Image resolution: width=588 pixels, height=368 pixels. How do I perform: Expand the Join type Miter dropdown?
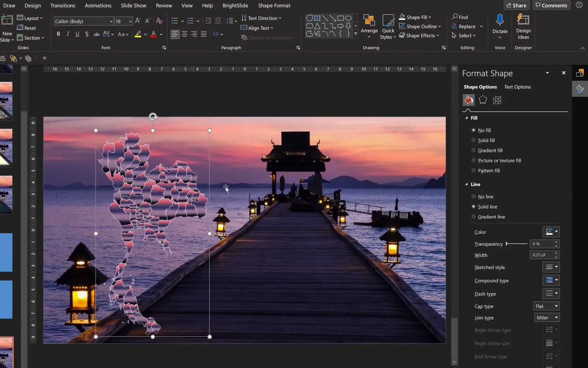coord(546,318)
